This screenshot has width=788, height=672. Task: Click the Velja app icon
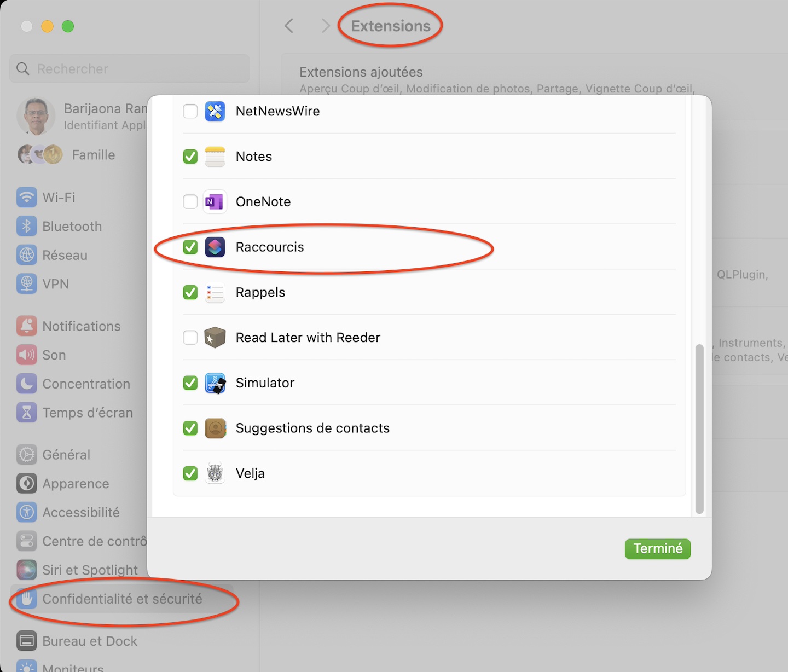coord(215,473)
